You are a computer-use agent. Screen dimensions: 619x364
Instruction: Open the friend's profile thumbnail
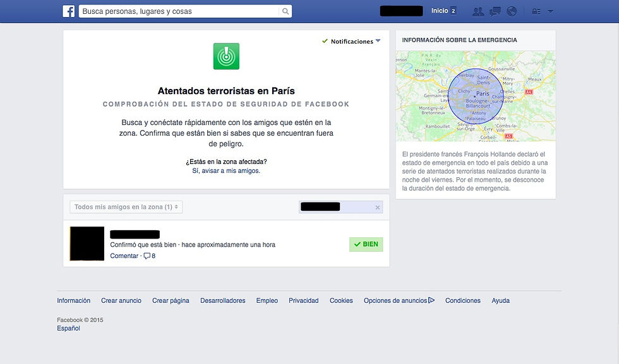point(87,244)
